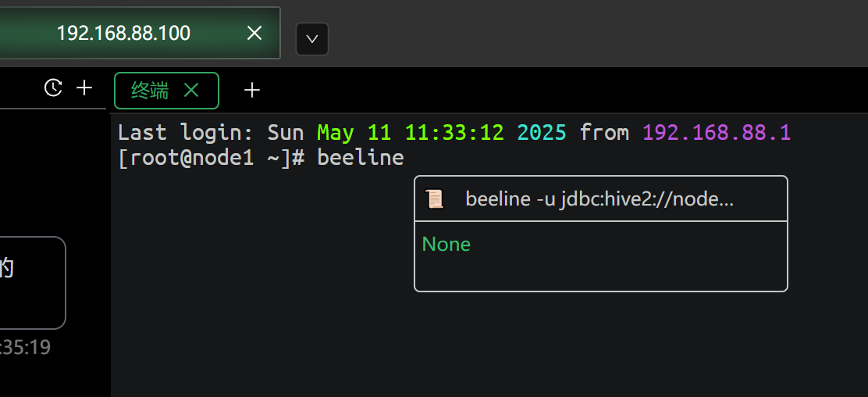
Task: Expand the tab list chevron dropdown
Action: (x=312, y=39)
